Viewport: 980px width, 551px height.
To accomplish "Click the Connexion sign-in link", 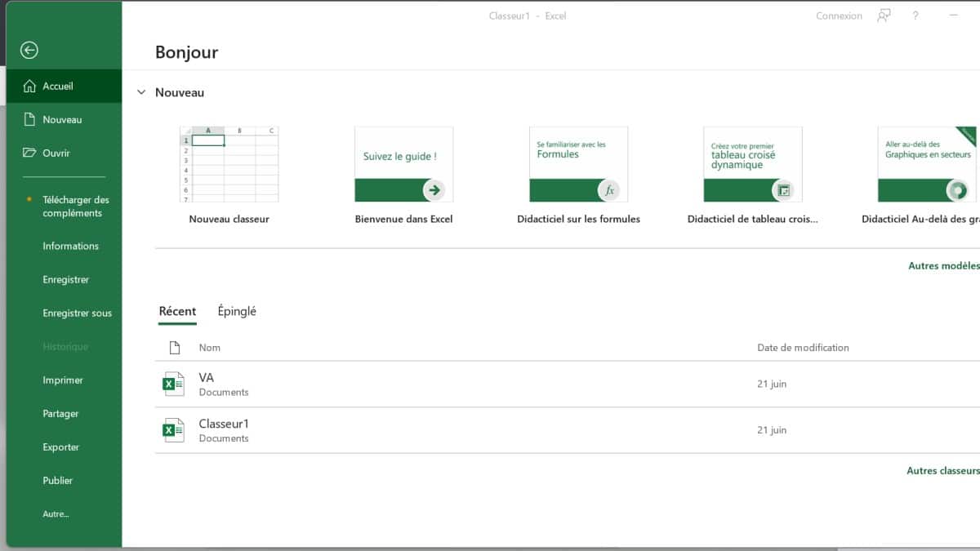I will click(839, 16).
